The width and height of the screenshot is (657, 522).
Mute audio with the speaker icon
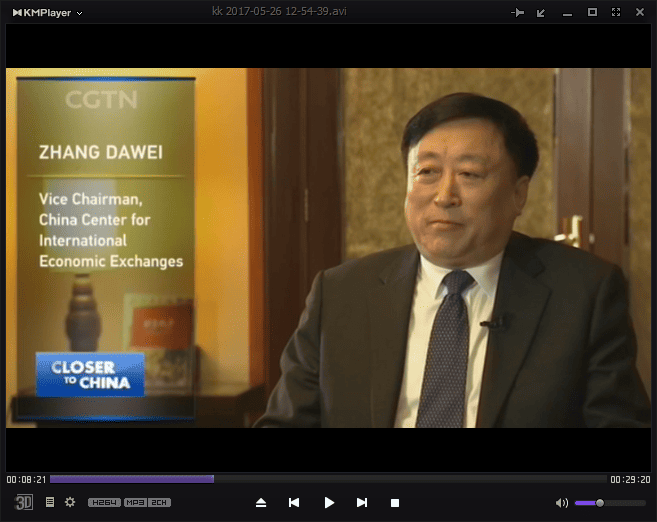(562, 503)
